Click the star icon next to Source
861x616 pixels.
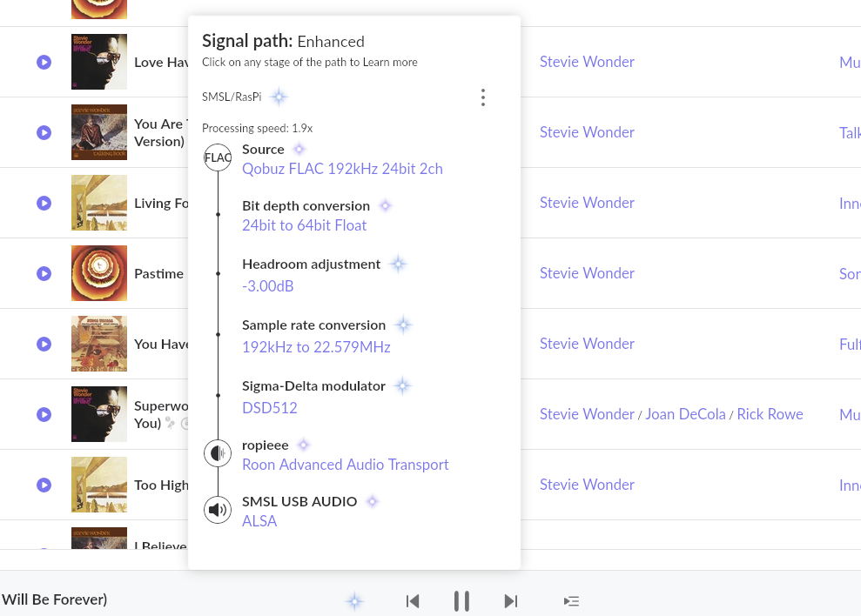[299, 149]
